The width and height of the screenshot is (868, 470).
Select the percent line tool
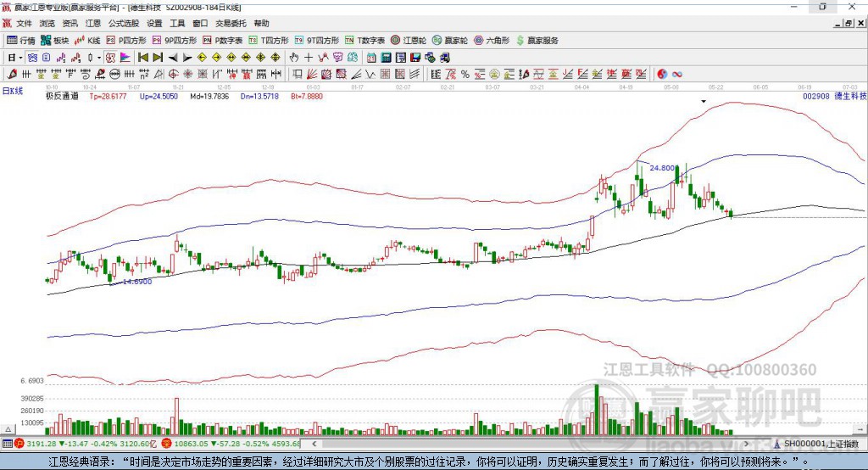coord(465,74)
